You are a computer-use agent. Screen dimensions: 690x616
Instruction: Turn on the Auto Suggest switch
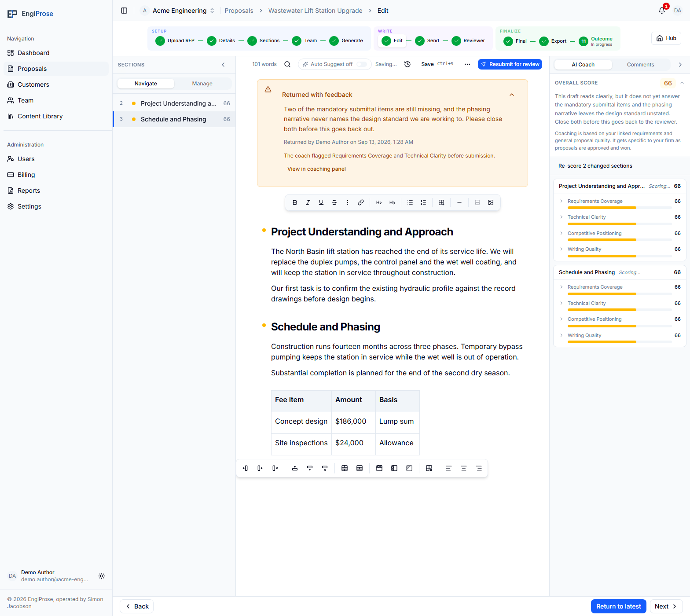coord(362,64)
